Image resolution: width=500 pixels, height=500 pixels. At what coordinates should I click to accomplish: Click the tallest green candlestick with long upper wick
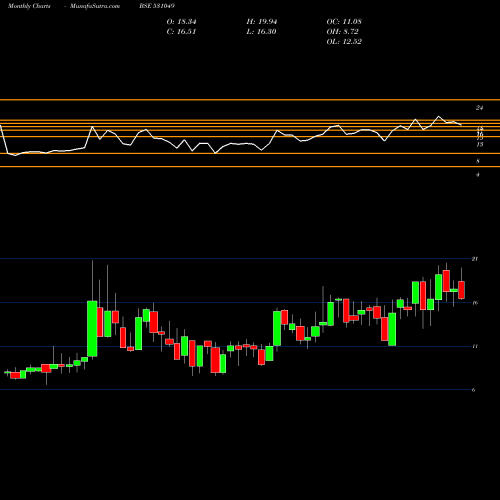[x=92, y=328]
